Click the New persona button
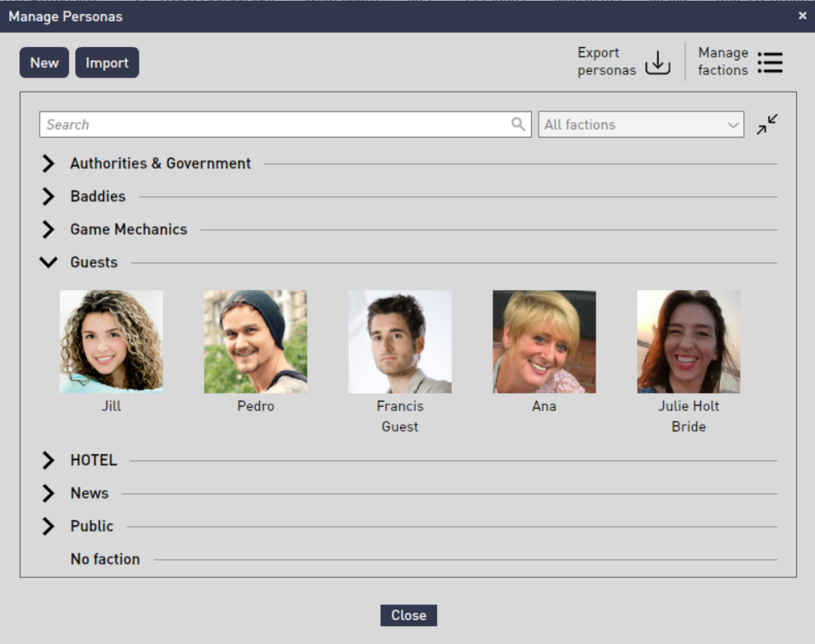The image size is (815, 644). tap(45, 63)
